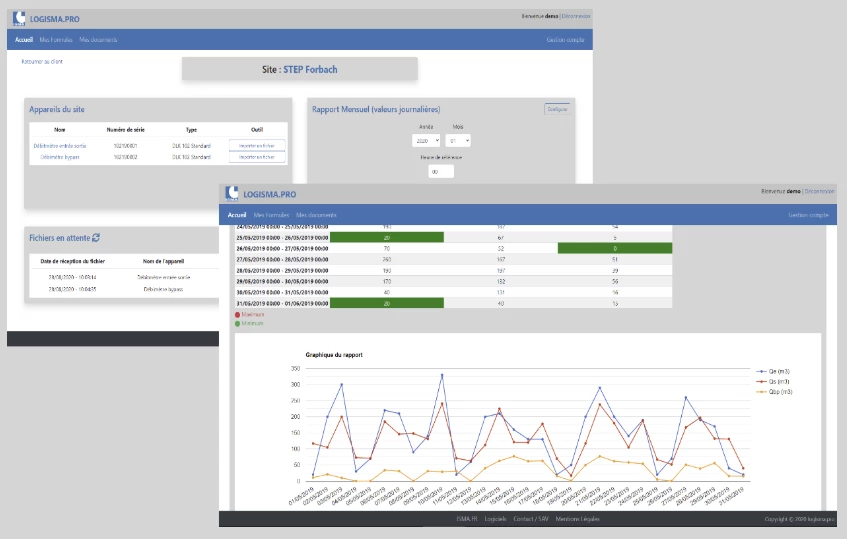The width and height of the screenshot is (847, 539).
Task: Open Gestion compte in front window navbar
Action: tap(809, 215)
